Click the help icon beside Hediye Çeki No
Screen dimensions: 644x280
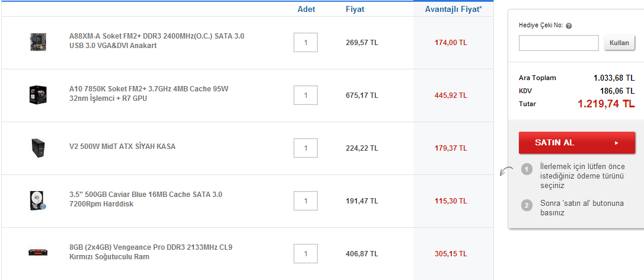569,26
